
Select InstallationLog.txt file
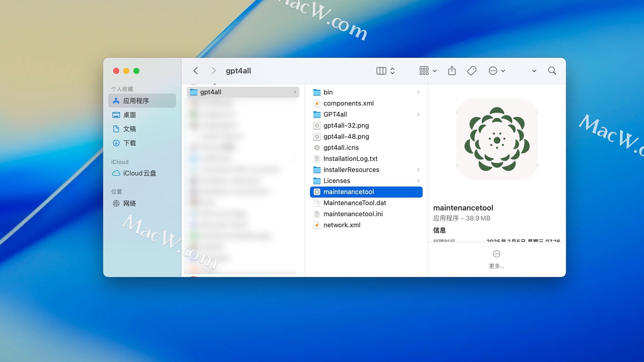[366, 159]
